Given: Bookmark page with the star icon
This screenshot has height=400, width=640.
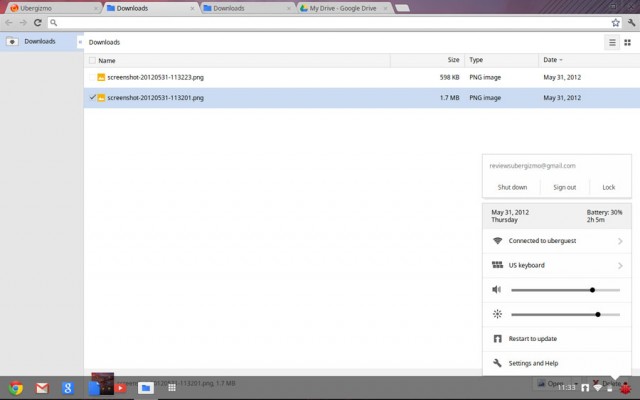Looking at the screenshot, I should coord(615,22).
